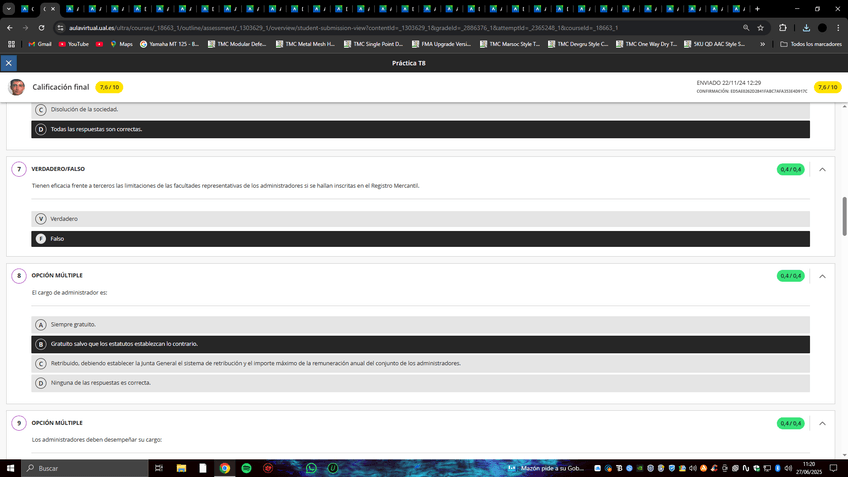Close the active browser tab
The image size is (848, 477).
(x=52, y=9)
